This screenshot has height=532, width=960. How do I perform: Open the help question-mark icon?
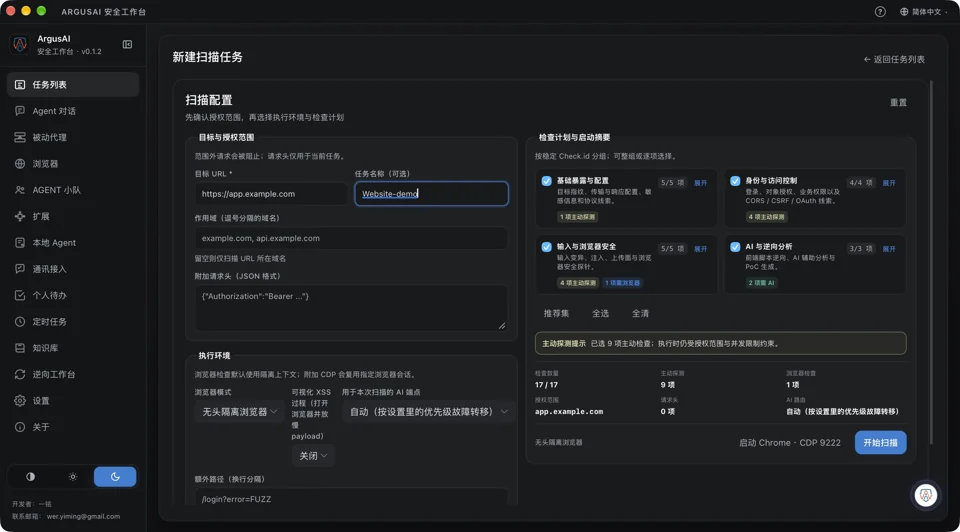(x=880, y=12)
